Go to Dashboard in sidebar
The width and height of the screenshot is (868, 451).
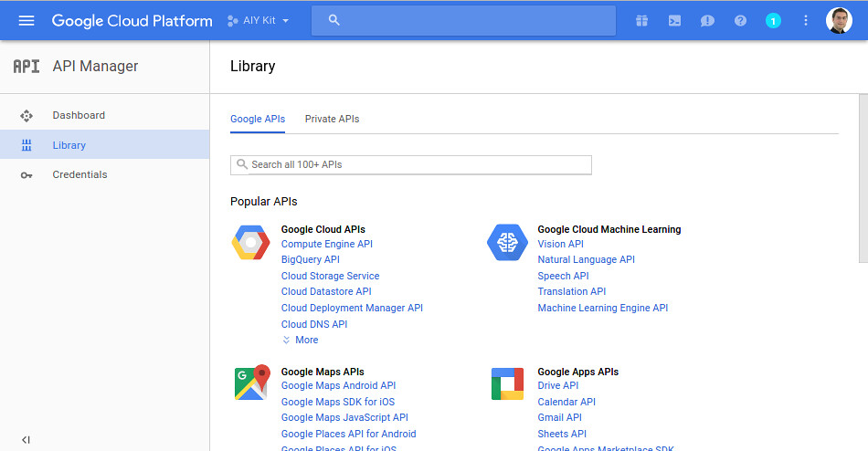pos(105,115)
